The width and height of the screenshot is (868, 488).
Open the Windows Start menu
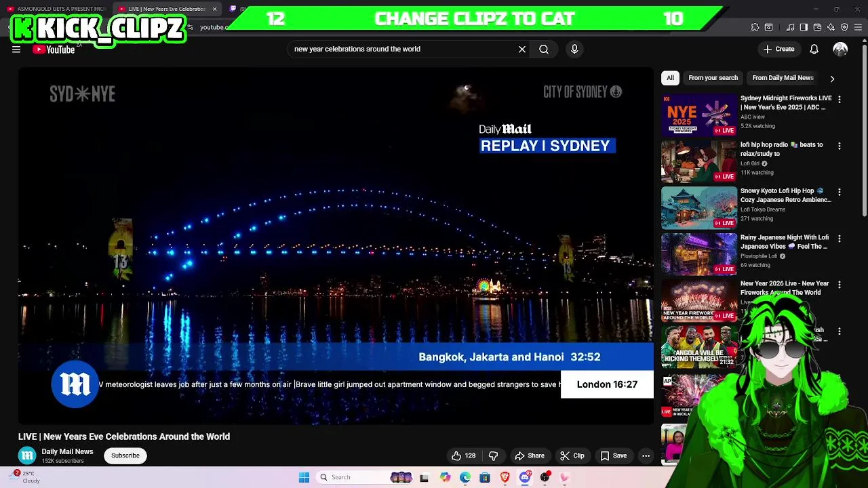pyautogui.click(x=304, y=477)
